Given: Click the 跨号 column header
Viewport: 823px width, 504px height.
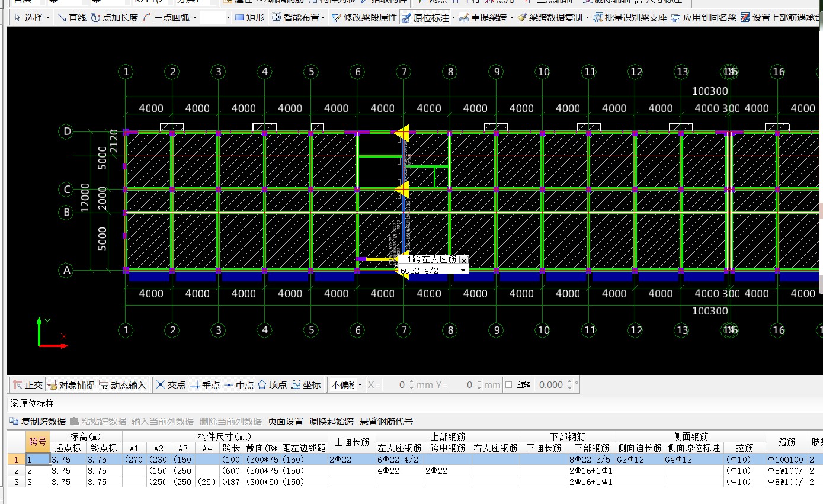Looking at the screenshot, I should coord(37,442).
